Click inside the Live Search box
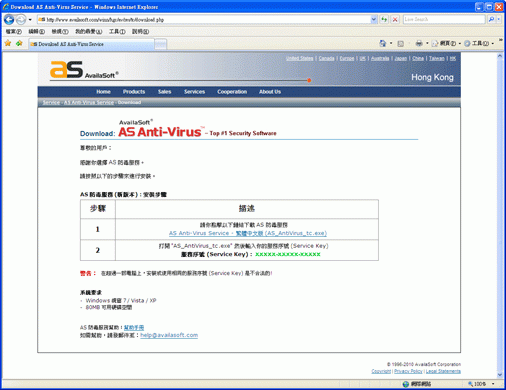The image size is (506, 390). coord(444,19)
